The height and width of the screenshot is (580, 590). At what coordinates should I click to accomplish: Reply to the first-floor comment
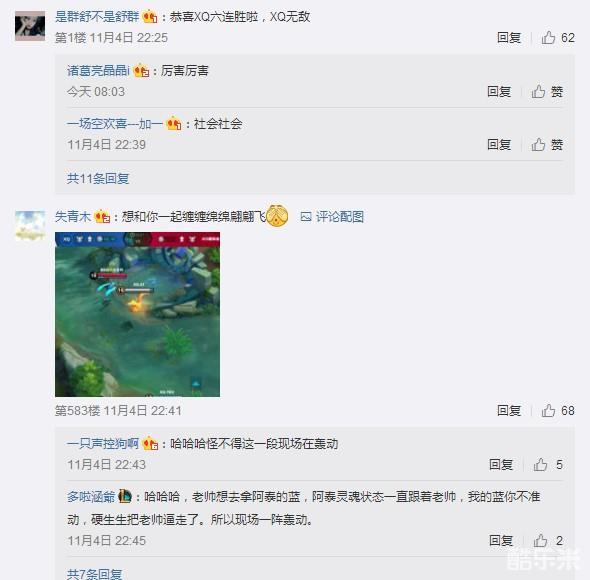[x=509, y=38]
